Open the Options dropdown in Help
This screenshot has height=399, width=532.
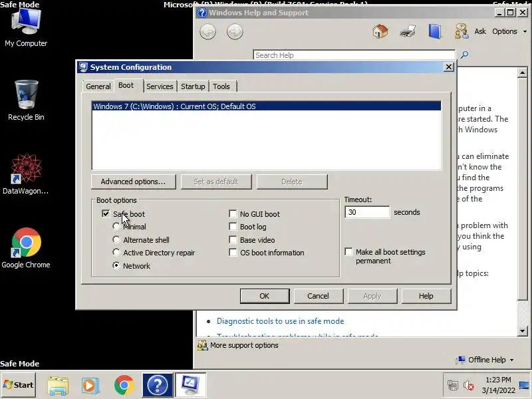tap(509, 31)
